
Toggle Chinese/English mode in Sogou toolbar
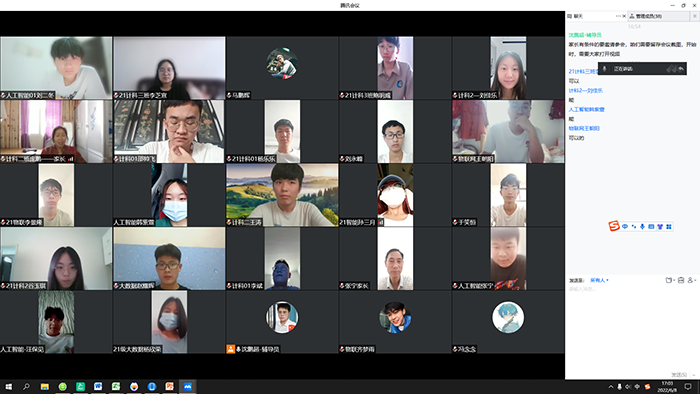(625, 227)
